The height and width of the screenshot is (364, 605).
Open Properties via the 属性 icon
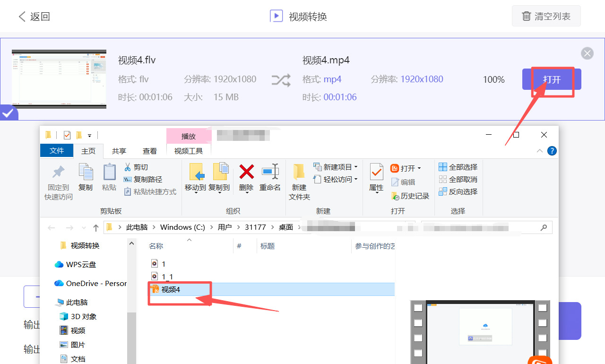(x=376, y=180)
